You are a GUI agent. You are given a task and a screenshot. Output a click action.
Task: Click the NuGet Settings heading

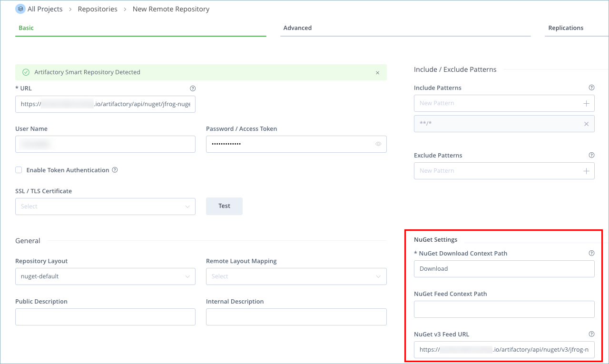(435, 239)
